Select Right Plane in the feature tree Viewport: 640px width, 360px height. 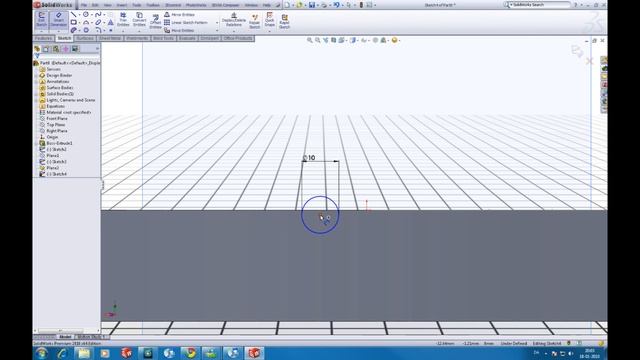click(x=57, y=131)
